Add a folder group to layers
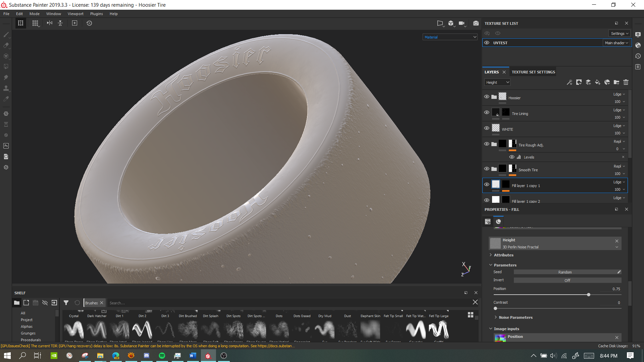 [x=616, y=82]
